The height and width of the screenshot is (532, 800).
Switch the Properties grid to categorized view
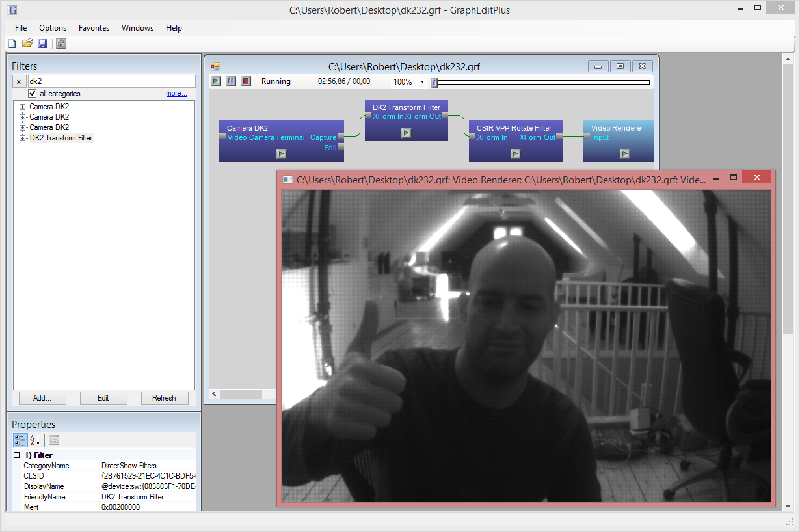point(20,440)
